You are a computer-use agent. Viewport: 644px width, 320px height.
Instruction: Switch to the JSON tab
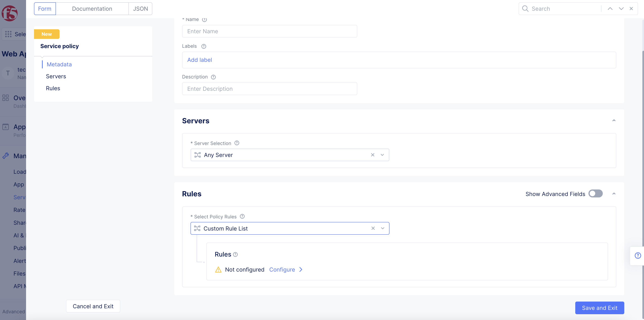(x=140, y=9)
